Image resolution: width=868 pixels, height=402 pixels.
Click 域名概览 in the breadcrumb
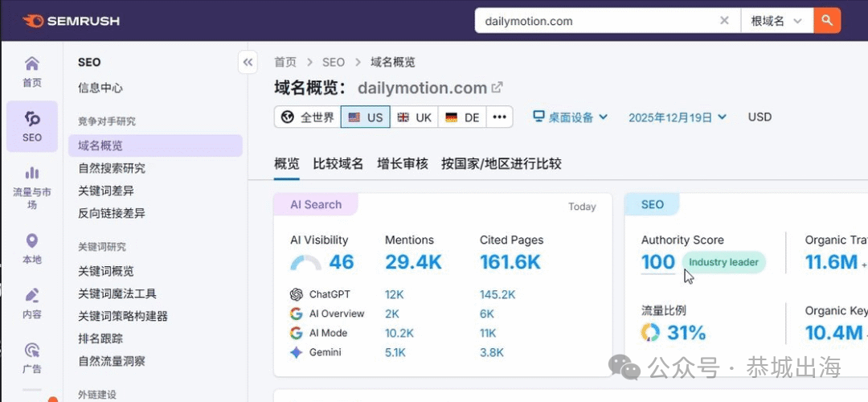[393, 62]
